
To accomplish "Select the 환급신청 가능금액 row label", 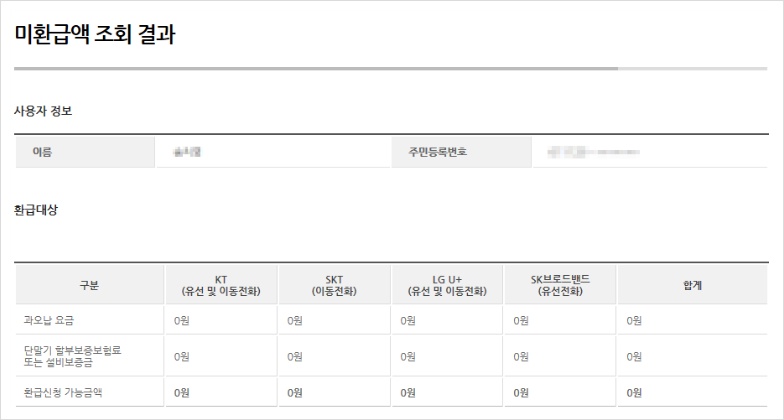I will pyautogui.click(x=62, y=393).
